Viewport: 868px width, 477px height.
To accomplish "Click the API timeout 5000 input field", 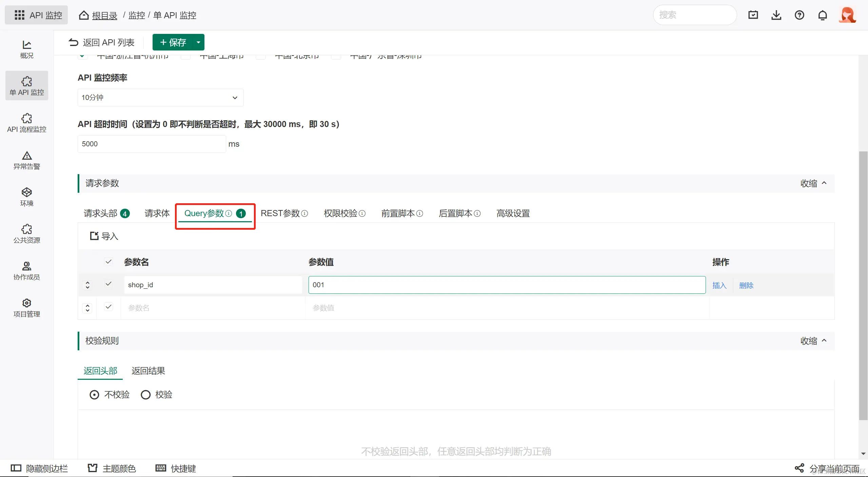I will (152, 144).
